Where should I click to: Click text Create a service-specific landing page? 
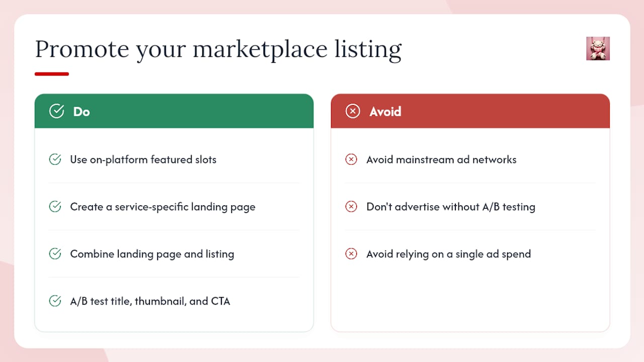point(163,207)
